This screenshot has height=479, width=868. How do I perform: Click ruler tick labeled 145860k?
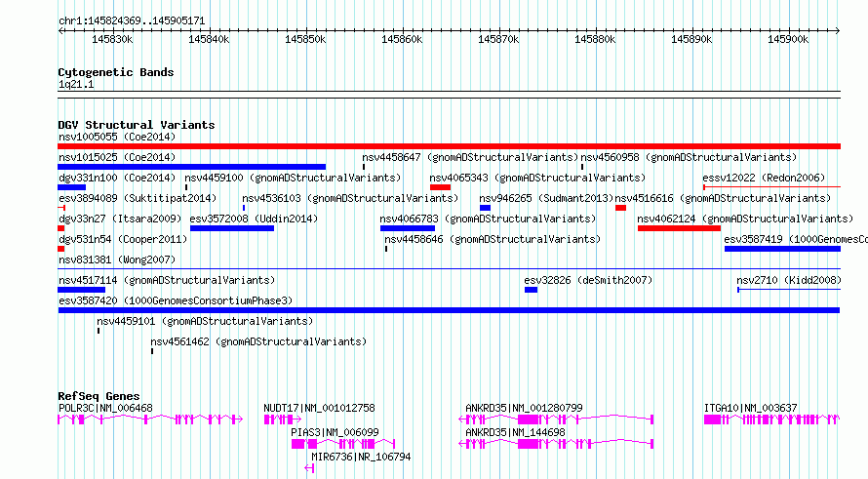[x=402, y=39]
